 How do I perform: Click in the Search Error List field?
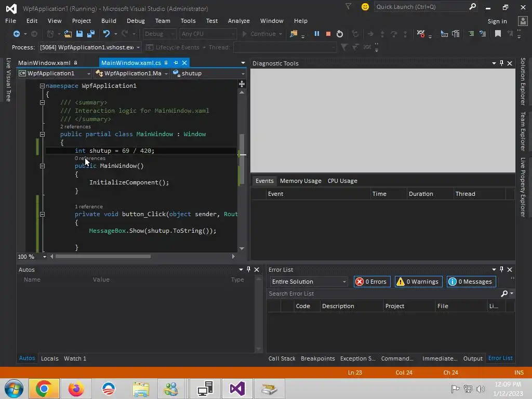tap(383, 294)
